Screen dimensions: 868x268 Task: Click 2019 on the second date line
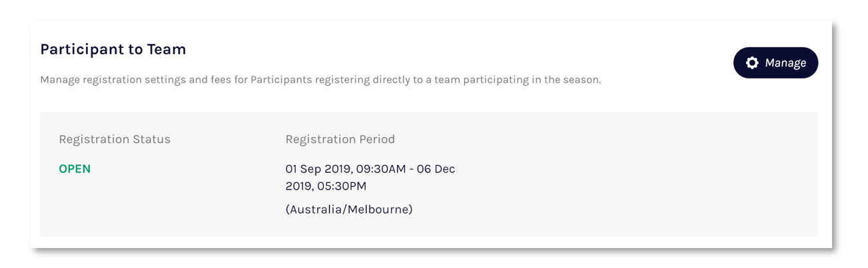(298, 186)
